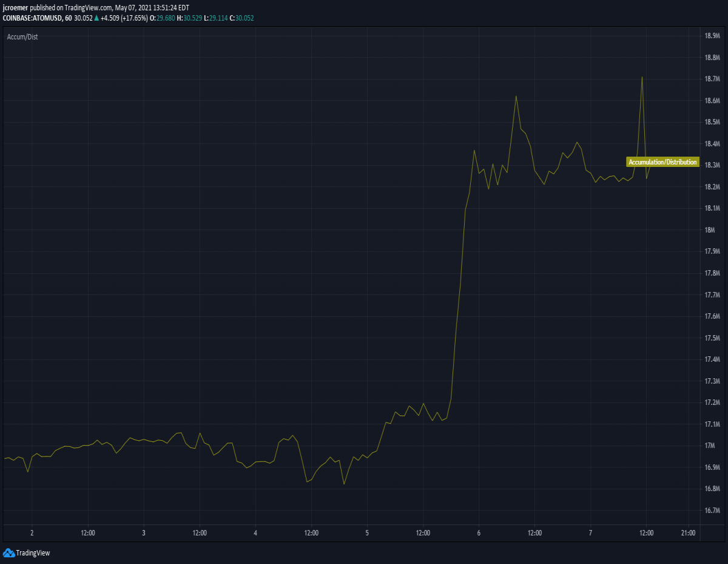Viewport: 728px width, 564px height.
Task: Click the jcroemer publisher name
Action: tap(15, 8)
